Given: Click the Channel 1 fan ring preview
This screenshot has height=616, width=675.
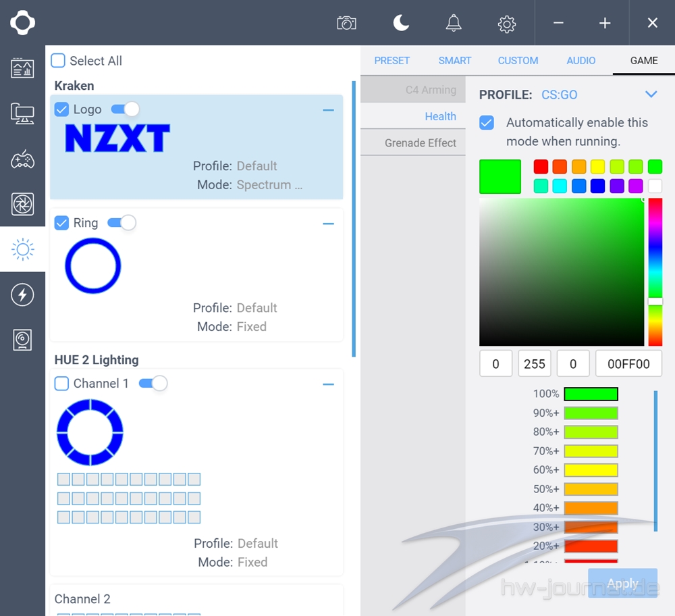Looking at the screenshot, I should (90, 432).
